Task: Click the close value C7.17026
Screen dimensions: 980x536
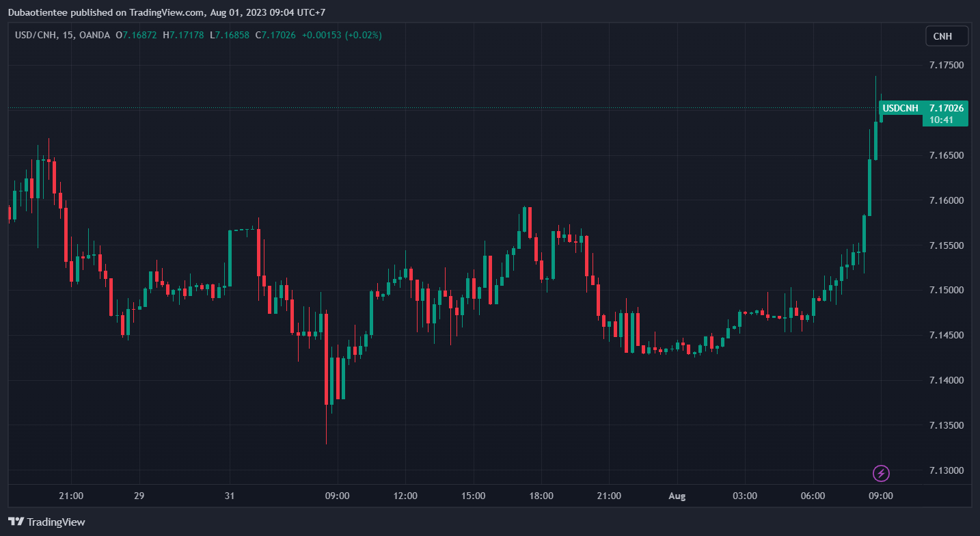Action: [x=275, y=35]
